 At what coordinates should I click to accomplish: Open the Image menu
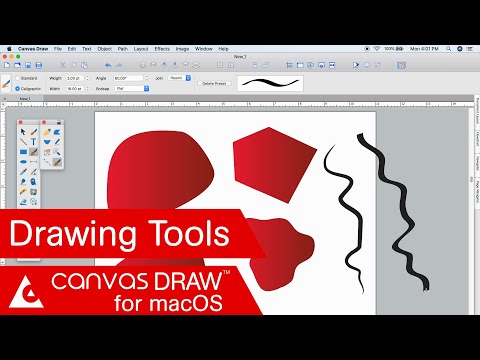coord(182,49)
